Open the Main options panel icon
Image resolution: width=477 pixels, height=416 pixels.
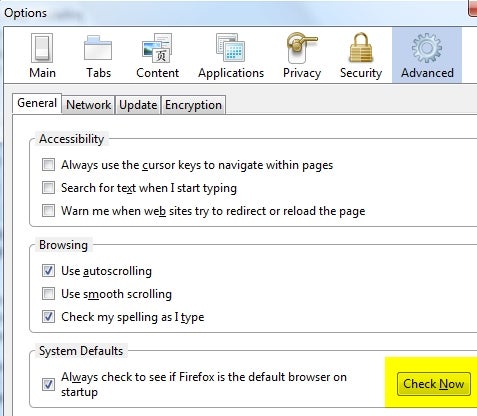[x=42, y=48]
